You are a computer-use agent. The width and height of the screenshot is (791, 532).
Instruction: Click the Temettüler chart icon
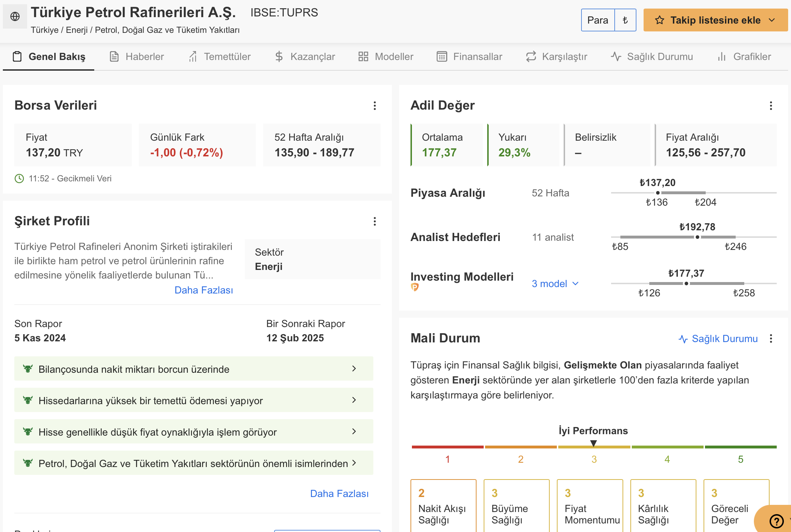tap(193, 56)
